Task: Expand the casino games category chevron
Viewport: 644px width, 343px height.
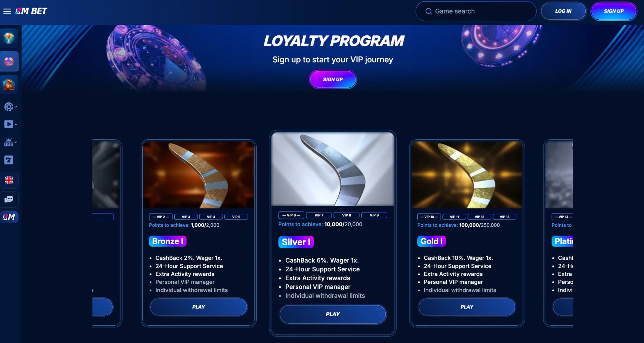Action: click(16, 106)
